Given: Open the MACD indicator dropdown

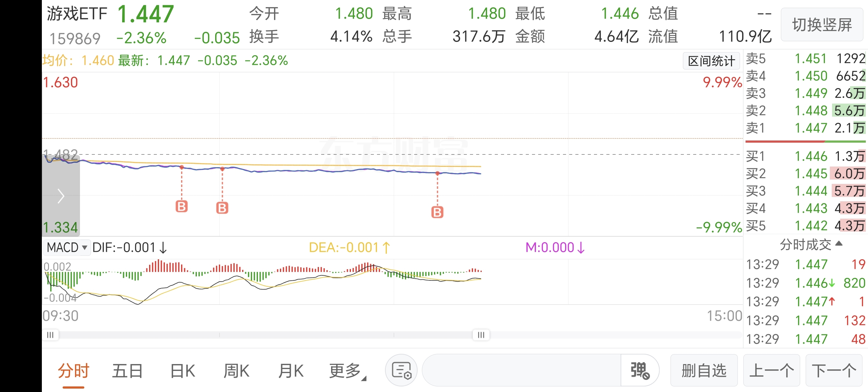Looking at the screenshot, I should 67,247.
